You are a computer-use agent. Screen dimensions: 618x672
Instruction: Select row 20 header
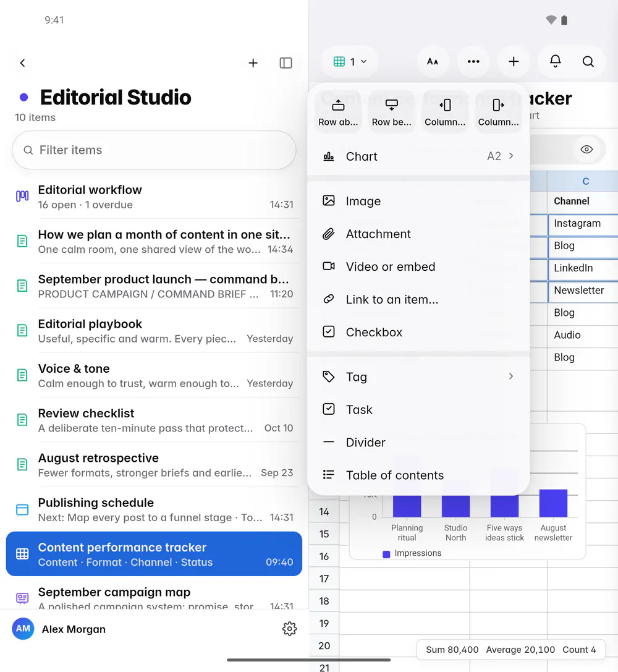324,645
